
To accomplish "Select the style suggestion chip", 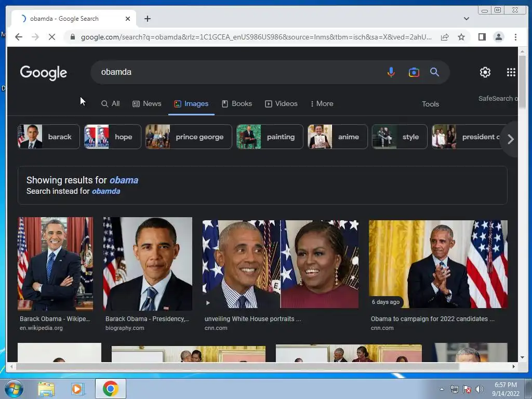I will pyautogui.click(x=400, y=137).
